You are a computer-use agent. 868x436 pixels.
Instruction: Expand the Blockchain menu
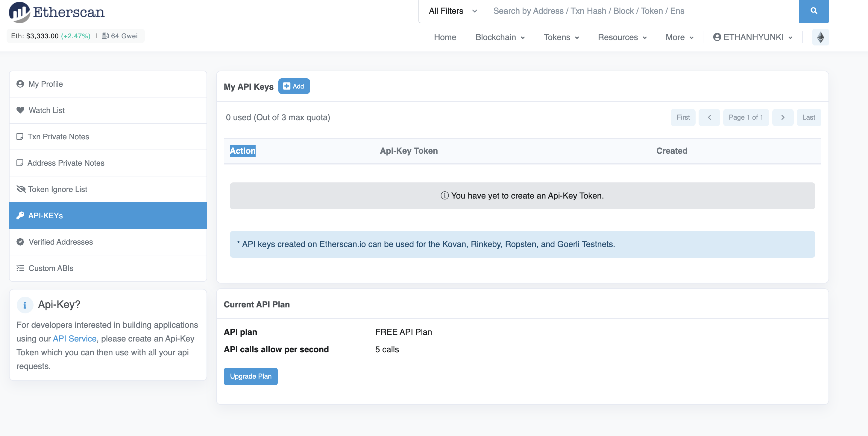(500, 37)
